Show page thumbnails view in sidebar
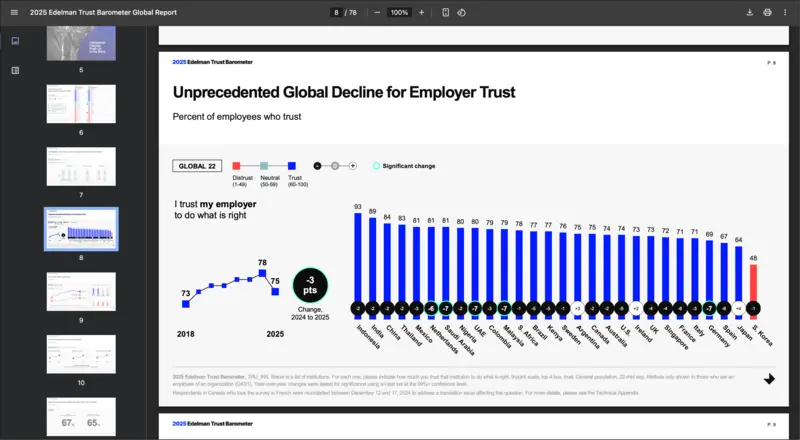The width and height of the screenshot is (800, 440). click(x=15, y=41)
